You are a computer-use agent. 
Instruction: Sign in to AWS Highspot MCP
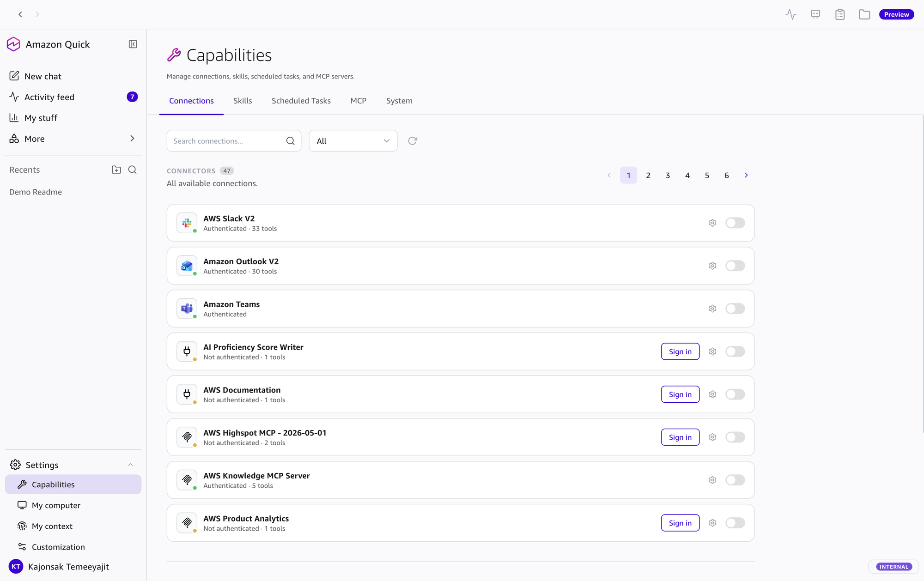[x=680, y=437]
